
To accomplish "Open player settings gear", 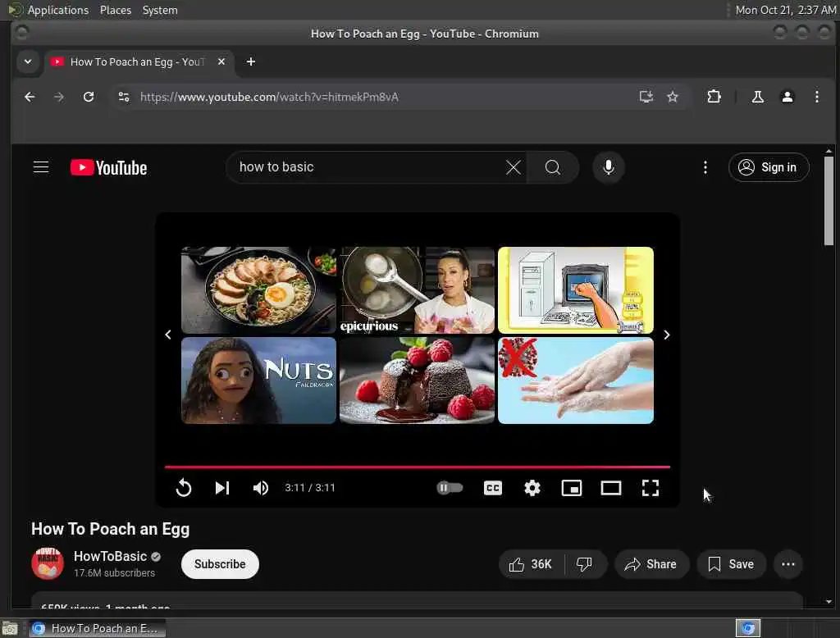I will point(532,487).
